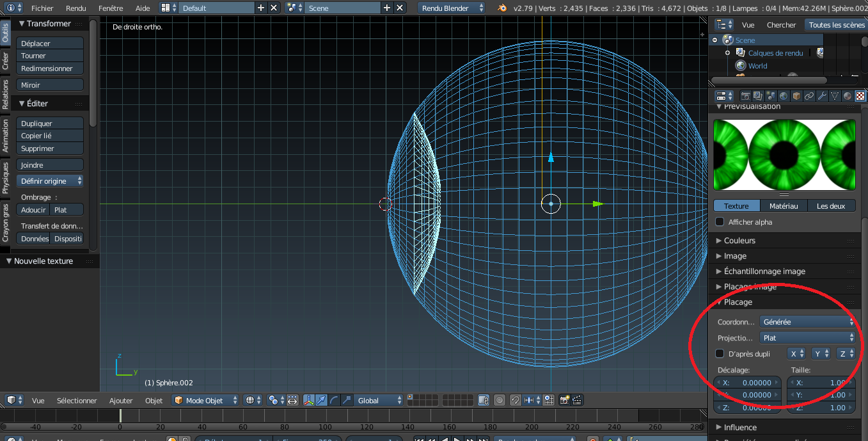Switch to the Material properties sphere icon
The height and width of the screenshot is (441, 868).
click(848, 96)
